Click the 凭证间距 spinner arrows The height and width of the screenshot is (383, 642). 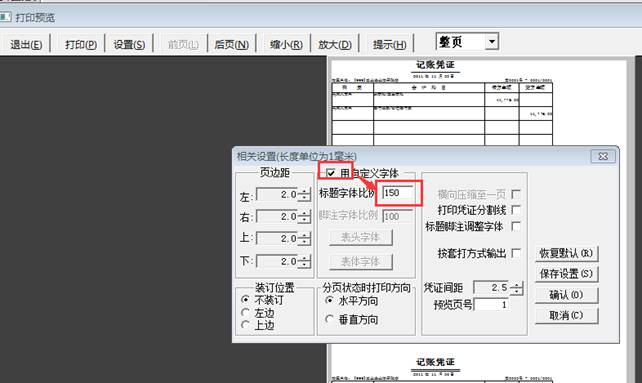pos(517,288)
